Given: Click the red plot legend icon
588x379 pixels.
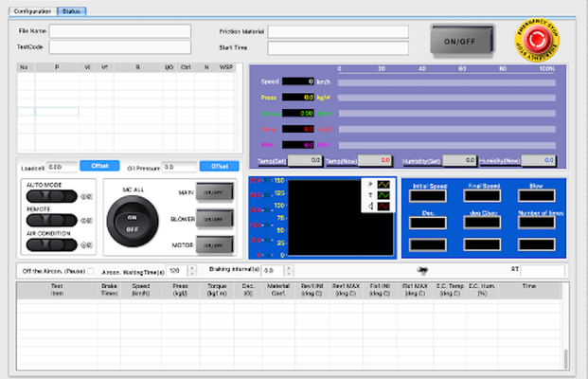Looking at the screenshot, I should pyautogui.click(x=383, y=206).
